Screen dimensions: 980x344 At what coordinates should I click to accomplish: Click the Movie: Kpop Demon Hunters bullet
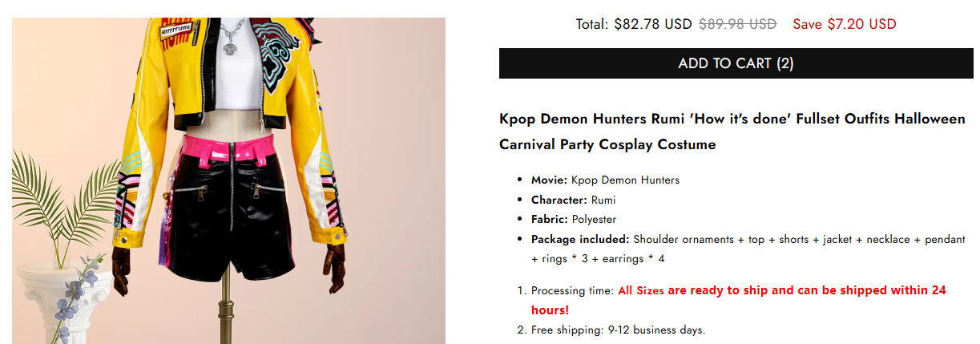coord(605,180)
